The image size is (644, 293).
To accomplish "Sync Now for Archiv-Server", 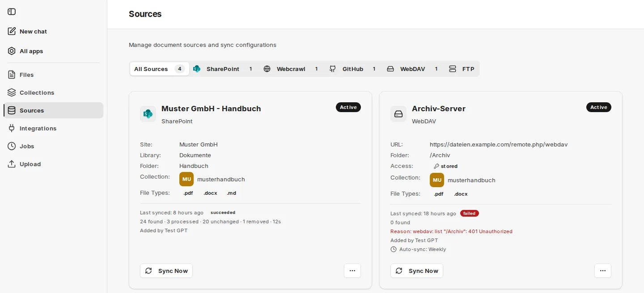I will click(x=417, y=271).
